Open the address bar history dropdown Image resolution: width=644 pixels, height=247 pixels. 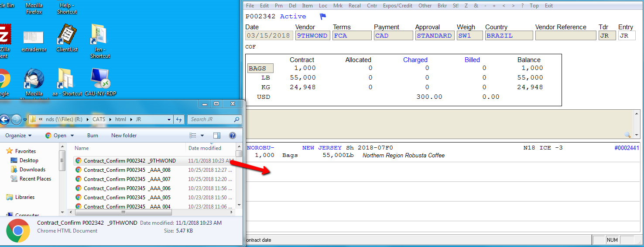(169, 119)
